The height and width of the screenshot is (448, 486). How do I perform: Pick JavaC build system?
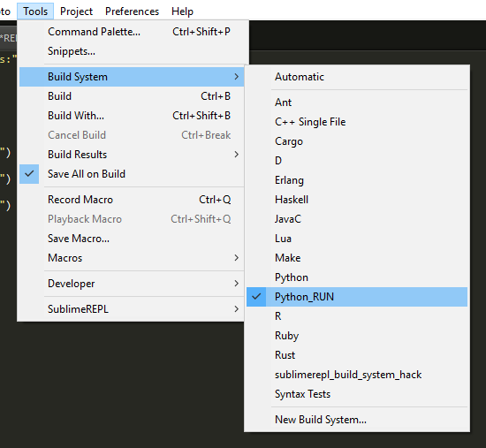coord(357,219)
